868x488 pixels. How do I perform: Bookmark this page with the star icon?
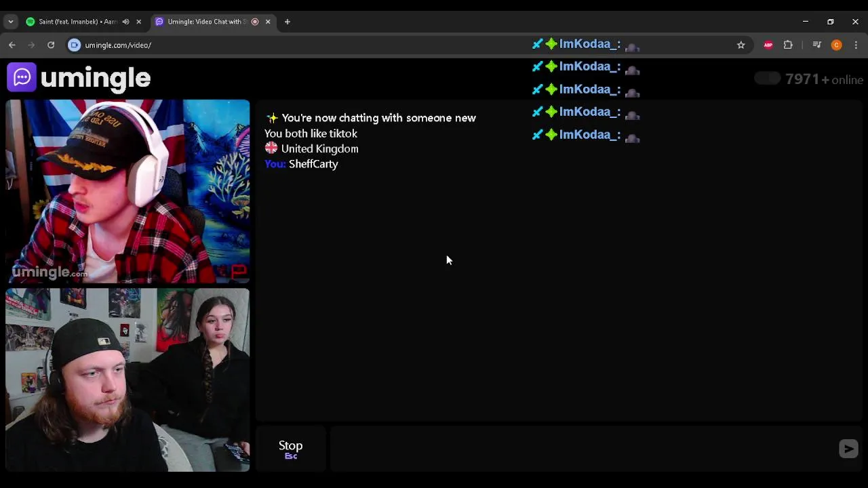click(x=741, y=45)
